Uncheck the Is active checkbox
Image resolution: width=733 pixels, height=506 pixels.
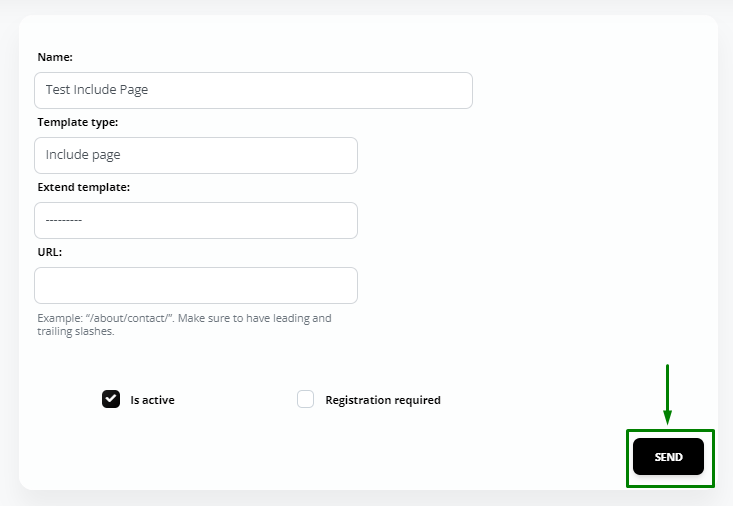pyautogui.click(x=111, y=399)
